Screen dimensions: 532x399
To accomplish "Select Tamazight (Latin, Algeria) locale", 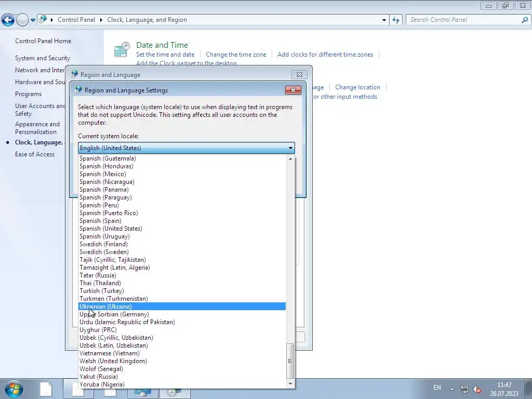I will 182,268.
